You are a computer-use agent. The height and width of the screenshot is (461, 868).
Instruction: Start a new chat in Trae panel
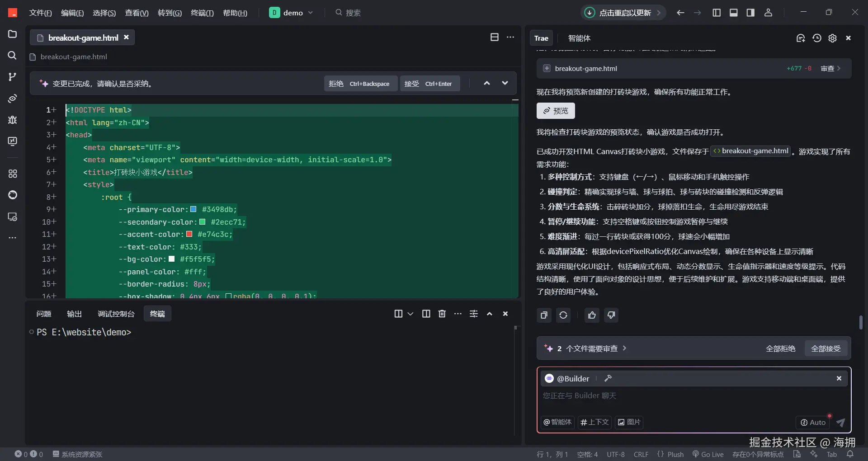click(x=801, y=38)
